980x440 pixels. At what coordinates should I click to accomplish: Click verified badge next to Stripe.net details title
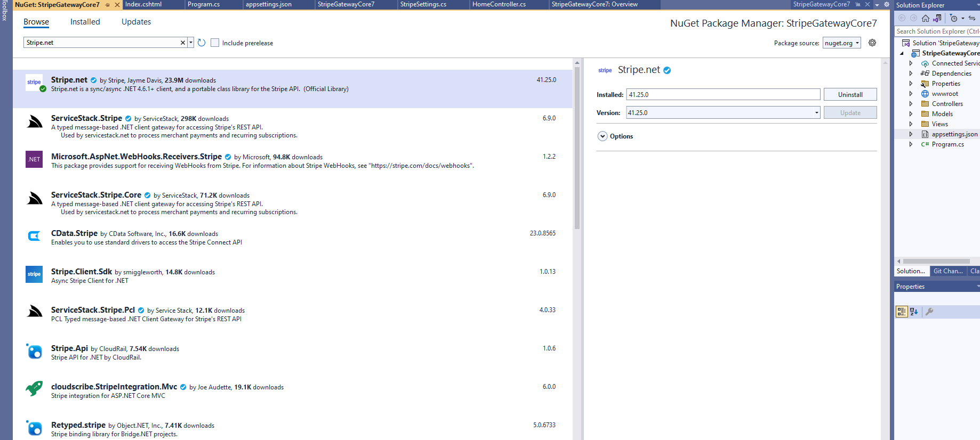click(x=667, y=70)
